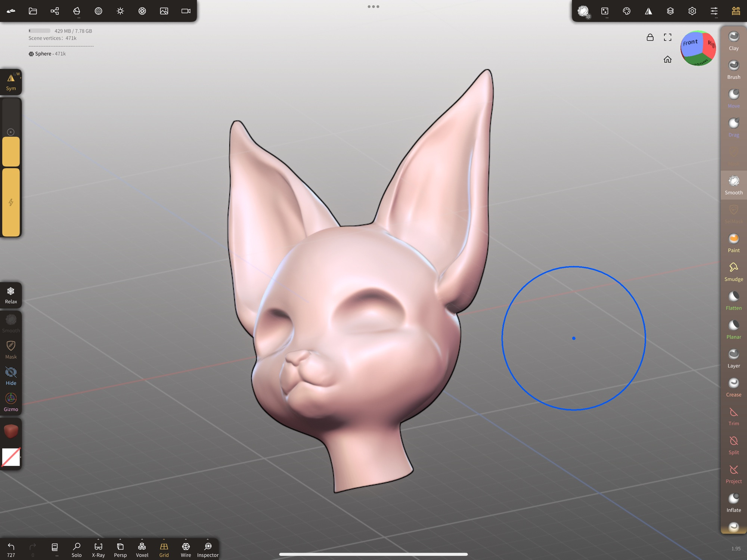Reset view with home icon
The width and height of the screenshot is (747, 560).
[x=667, y=59]
